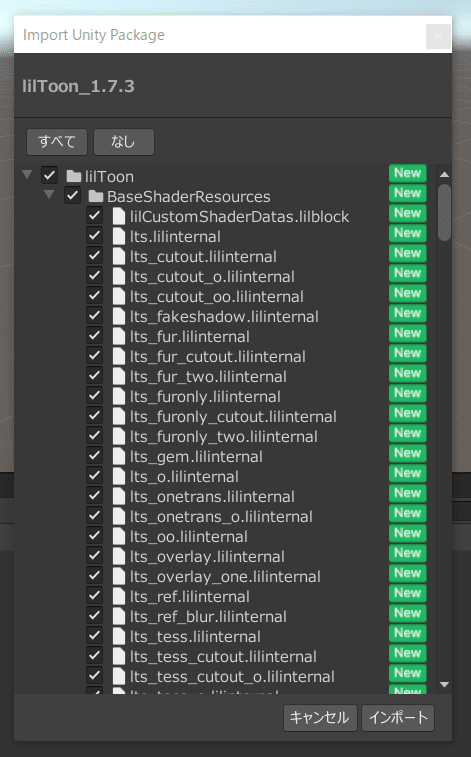Click file icon of lts_fur_cutout.lilinternal
Viewport: 471px width, 757px height.
click(119, 356)
